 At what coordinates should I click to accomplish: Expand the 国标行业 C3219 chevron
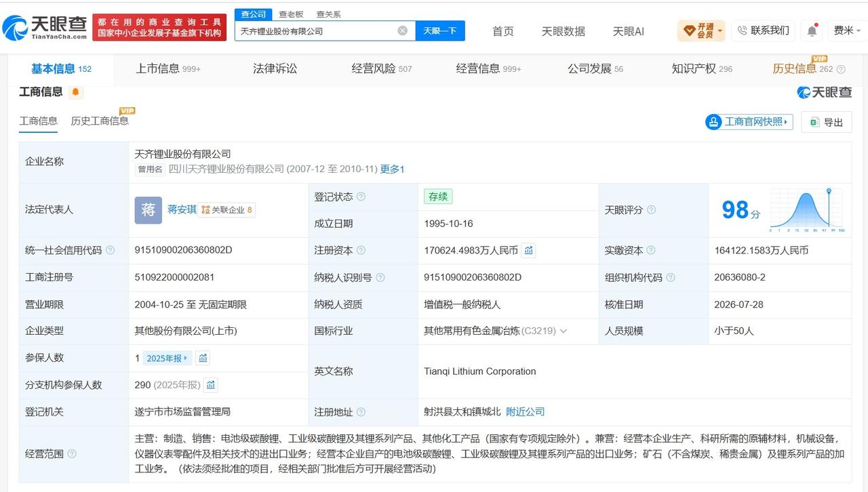tap(563, 331)
